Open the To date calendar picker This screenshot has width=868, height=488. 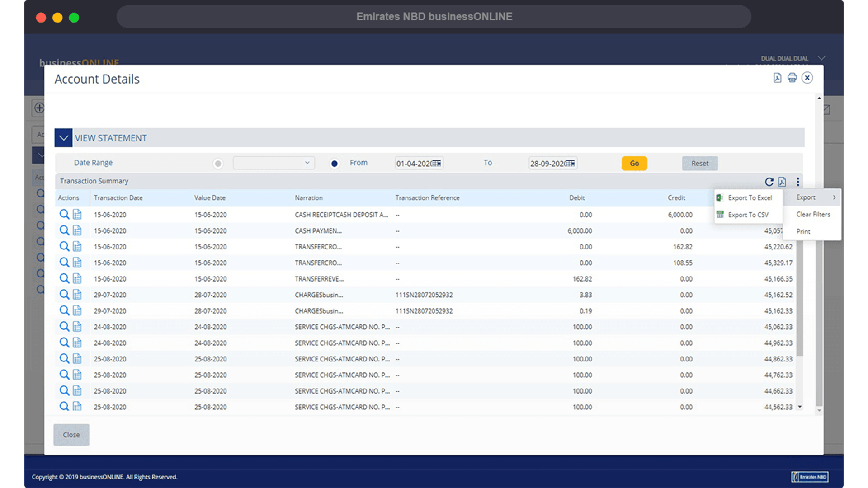point(571,164)
